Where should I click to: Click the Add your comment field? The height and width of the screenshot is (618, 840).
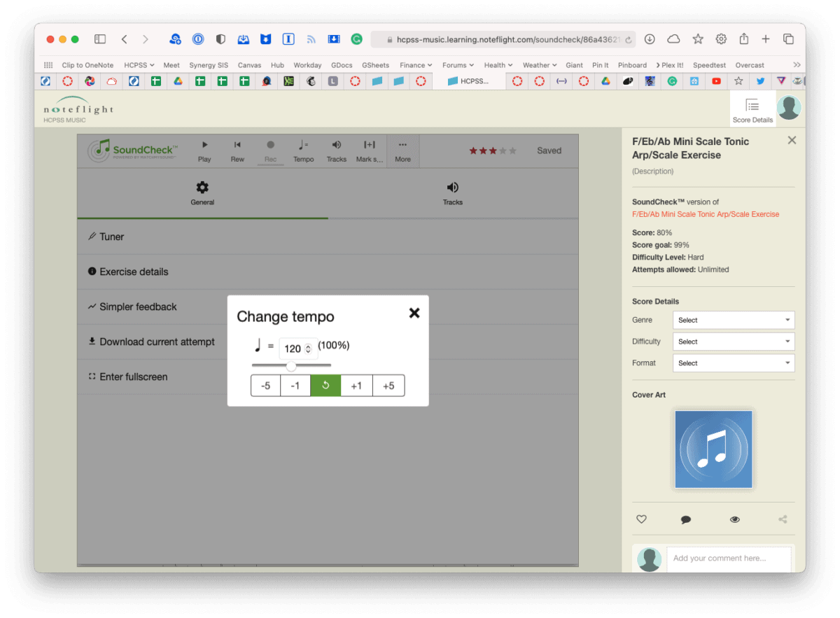tap(729, 559)
